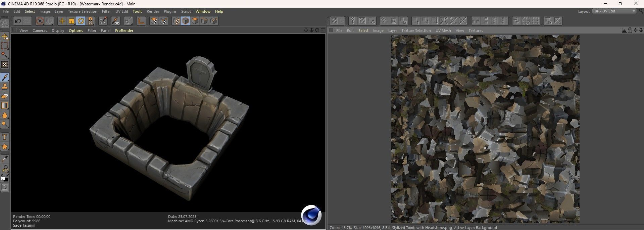Screen dimensions: 644x230
Task: Click the Stylized Tomb texture canvas
Action: pyautogui.click(x=485, y=129)
